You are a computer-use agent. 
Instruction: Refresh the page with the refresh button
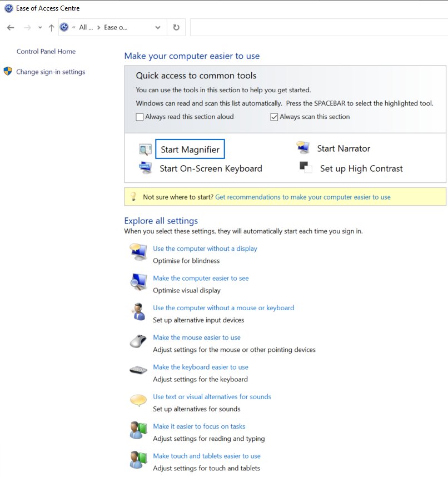coord(176,27)
